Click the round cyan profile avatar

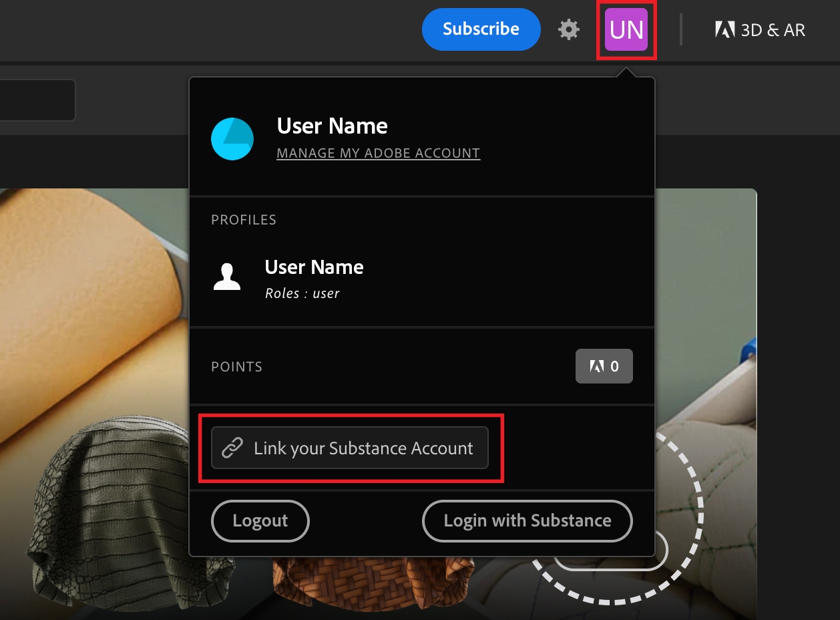(232, 139)
